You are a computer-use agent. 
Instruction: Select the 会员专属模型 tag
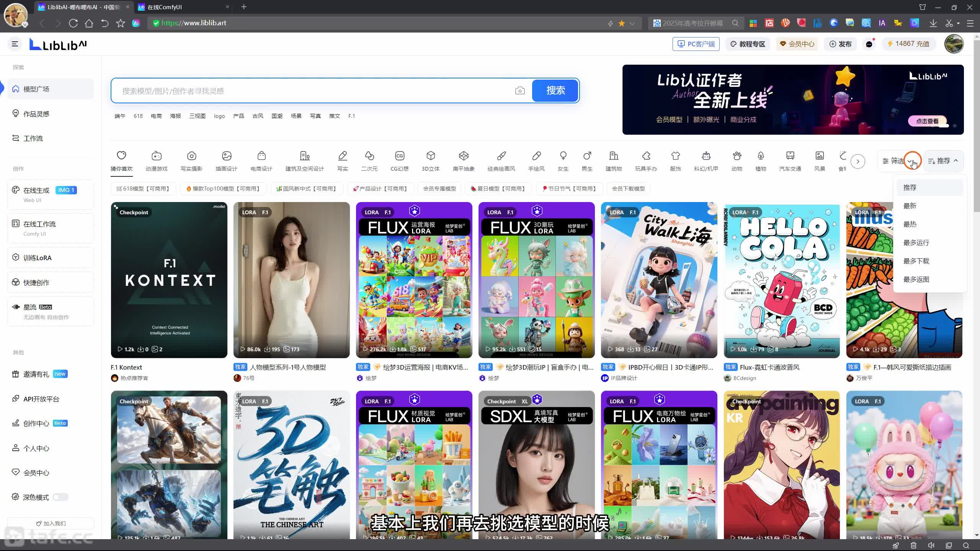point(439,189)
